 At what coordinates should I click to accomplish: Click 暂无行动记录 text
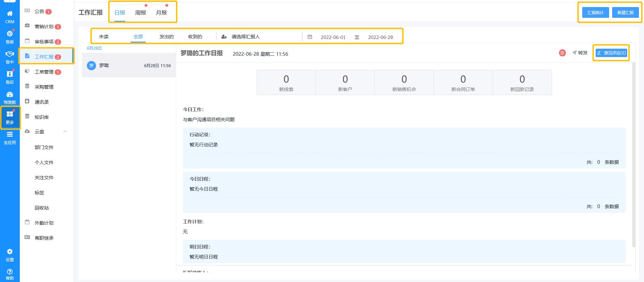204,145
